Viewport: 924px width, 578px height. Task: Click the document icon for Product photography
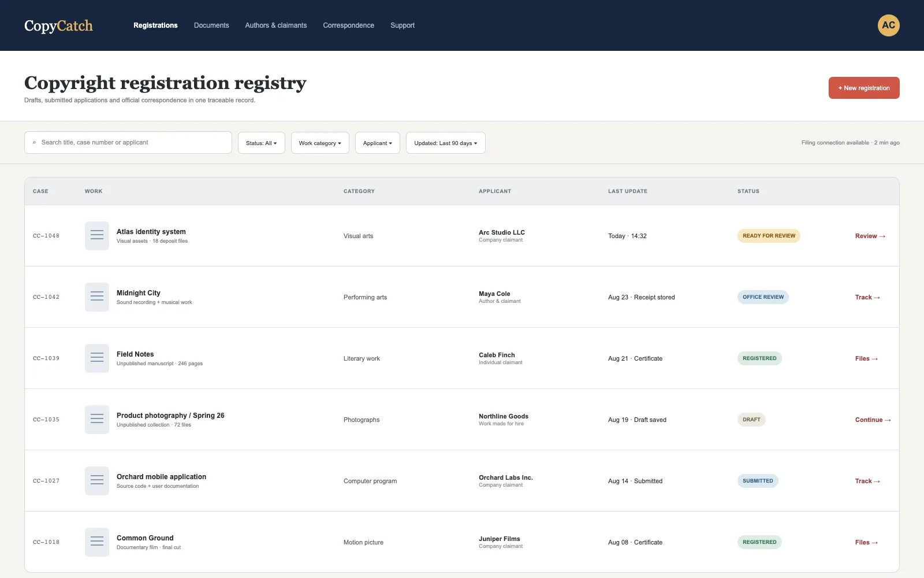(97, 420)
